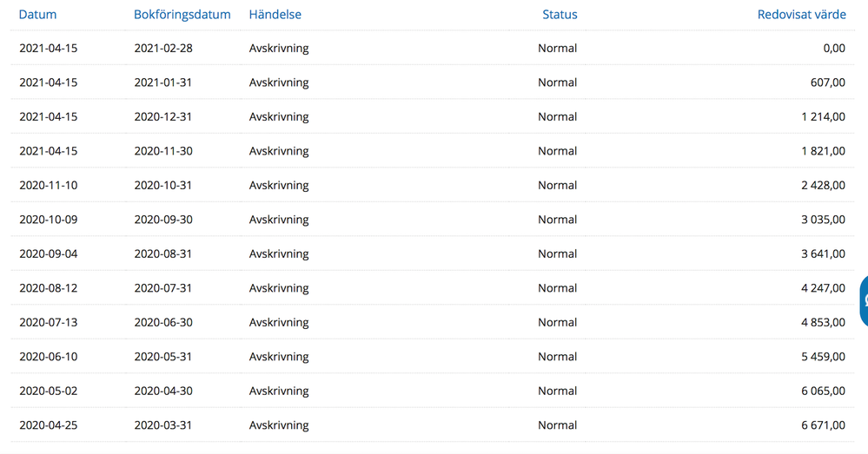The width and height of the screenshot is (868, 454).
Task: Select the row with bokföringsdatum 2021-02-28
Action: point(163,49)
